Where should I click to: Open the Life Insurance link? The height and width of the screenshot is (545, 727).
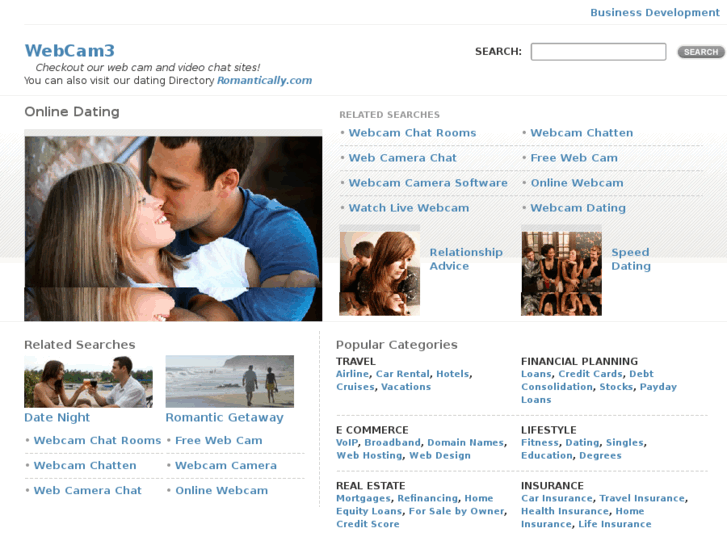pyautogui.click(x=615, y=524)
